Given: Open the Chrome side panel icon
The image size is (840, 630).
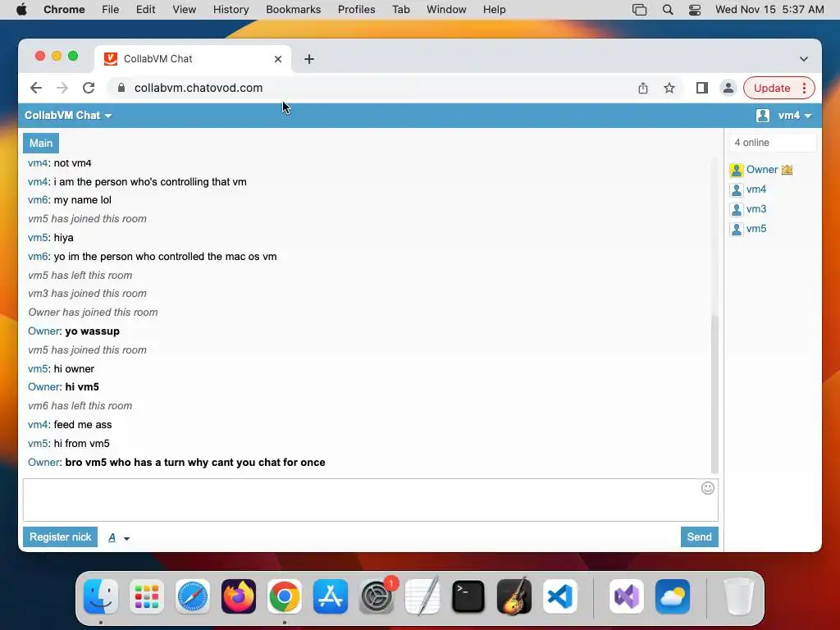Looking at the screenshot, I should [x=702, y=88].
